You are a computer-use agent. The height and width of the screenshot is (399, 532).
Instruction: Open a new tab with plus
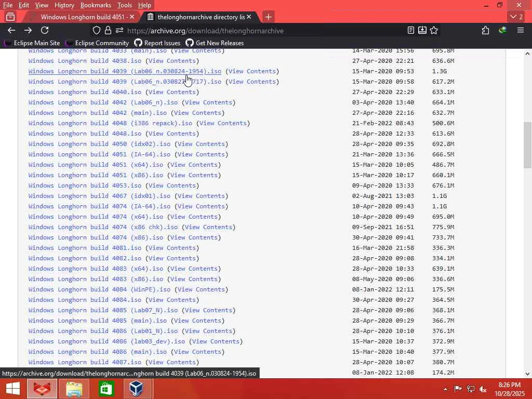269,17
